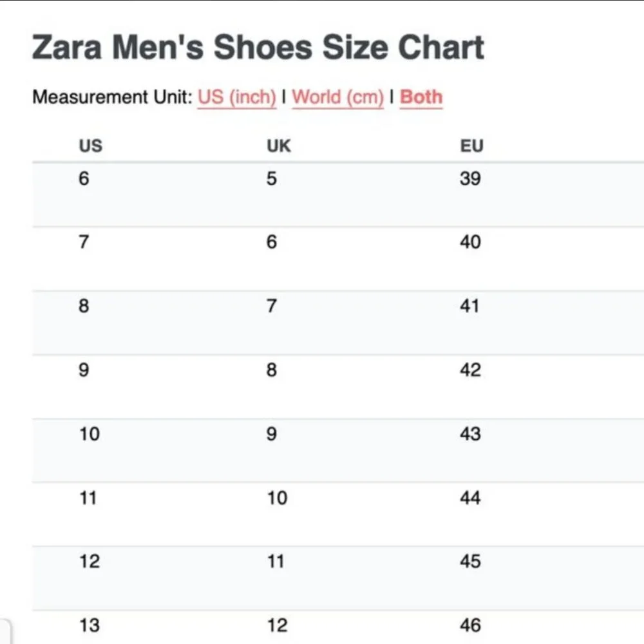Select the World (cm) measurement unit link
The height and width of the screenshot is (644, 644).
pyautogui.click(x=337, y=97)
